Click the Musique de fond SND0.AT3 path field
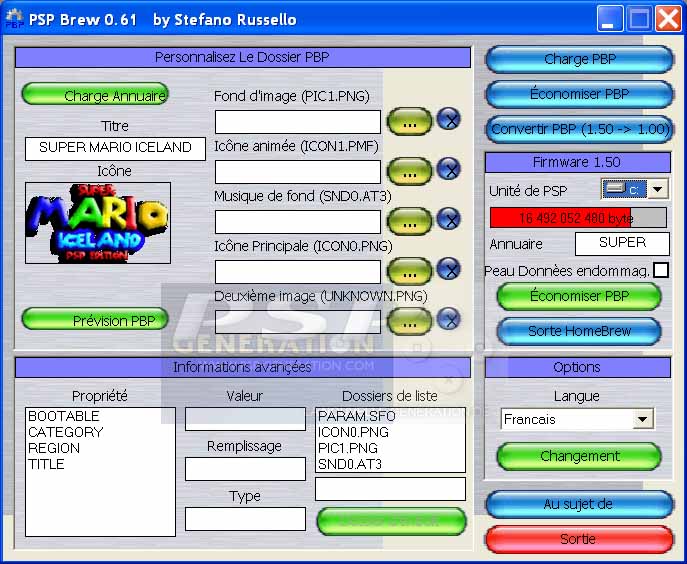The height and width of the screenshot is (564, 687). click(298, 222)
